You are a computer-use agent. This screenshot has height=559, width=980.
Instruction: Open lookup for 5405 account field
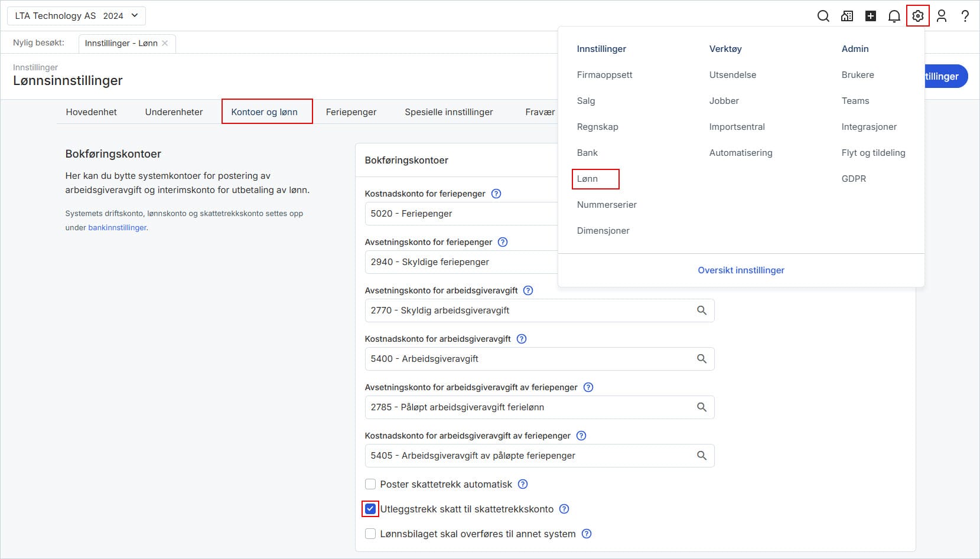(x=701, y=456)
